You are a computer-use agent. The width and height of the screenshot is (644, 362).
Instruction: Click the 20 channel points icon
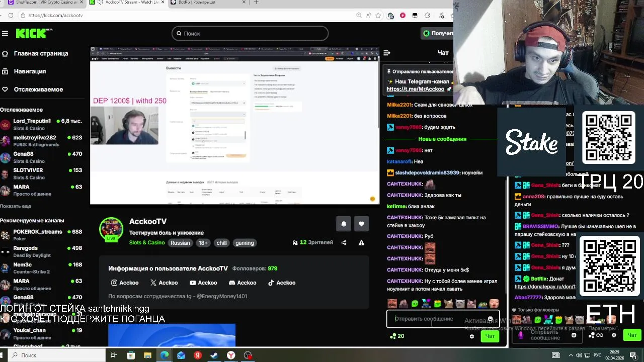point(396,336)
